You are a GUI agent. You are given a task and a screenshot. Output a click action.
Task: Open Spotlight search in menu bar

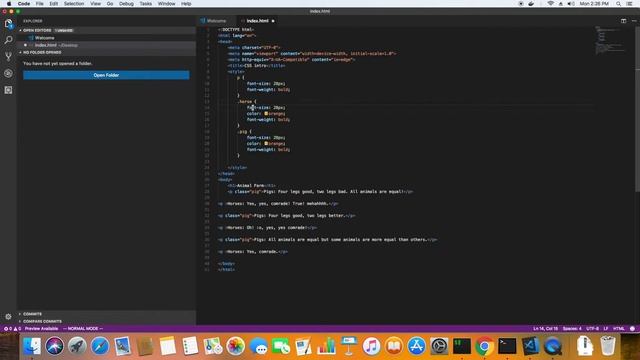(x=618, y=4)
